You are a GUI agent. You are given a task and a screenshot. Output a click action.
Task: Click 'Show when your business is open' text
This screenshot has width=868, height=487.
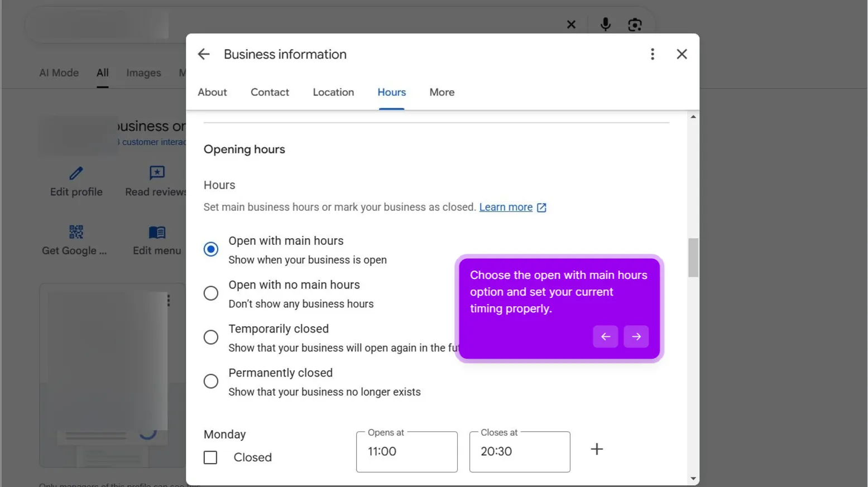click(x=308, y=260)
